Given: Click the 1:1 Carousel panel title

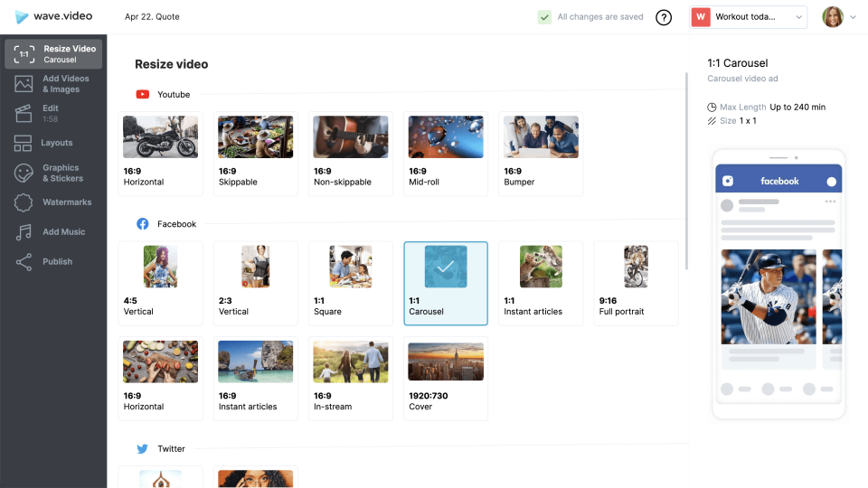Looking at the screenshot, I should 738,63.
